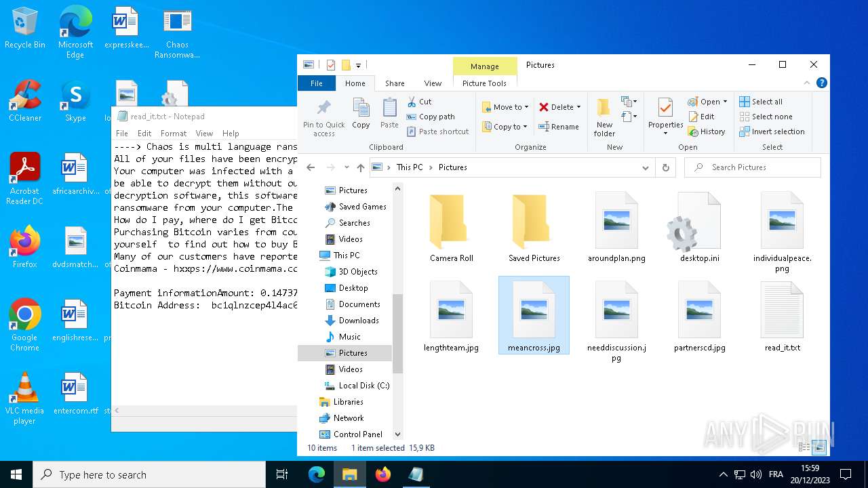Screen dimensions: 868x488
Task: Open Notepad's Help menu
Action: pyautogui.click(x=231, y=134)
